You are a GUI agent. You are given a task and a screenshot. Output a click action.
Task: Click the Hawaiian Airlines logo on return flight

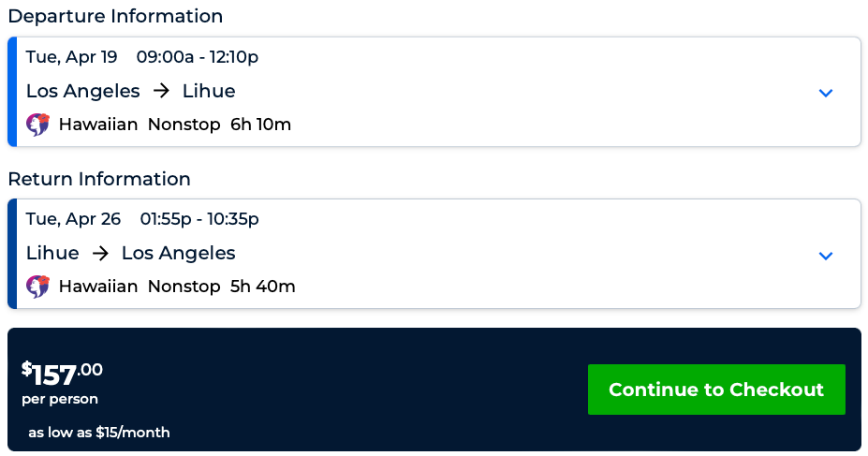[37, 287]
